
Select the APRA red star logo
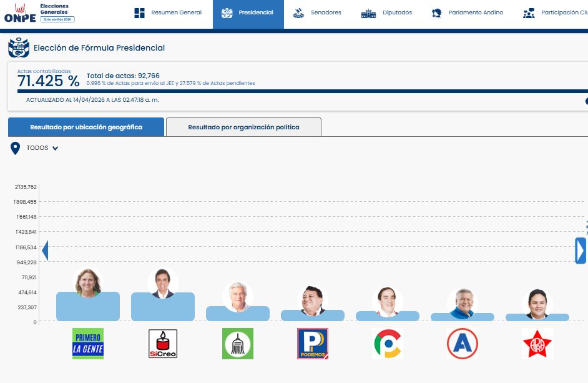coord(537,344)
